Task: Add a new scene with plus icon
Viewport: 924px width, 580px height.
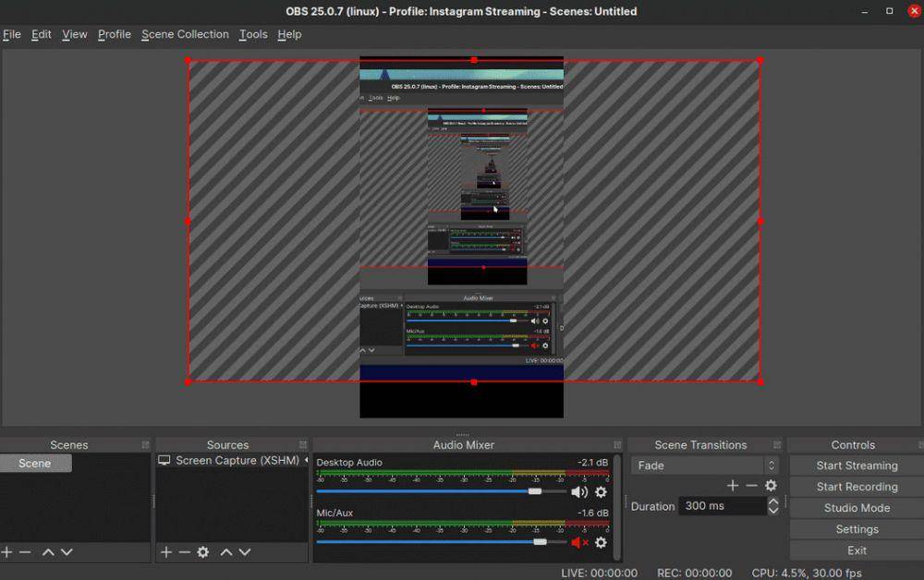Action: (x=6, y=551)
